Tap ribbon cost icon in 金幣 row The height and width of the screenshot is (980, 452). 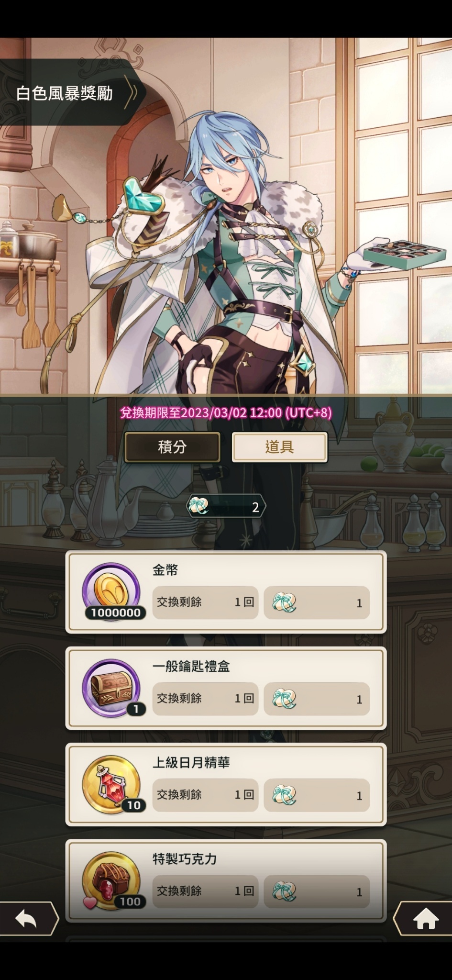pos(284,602)
